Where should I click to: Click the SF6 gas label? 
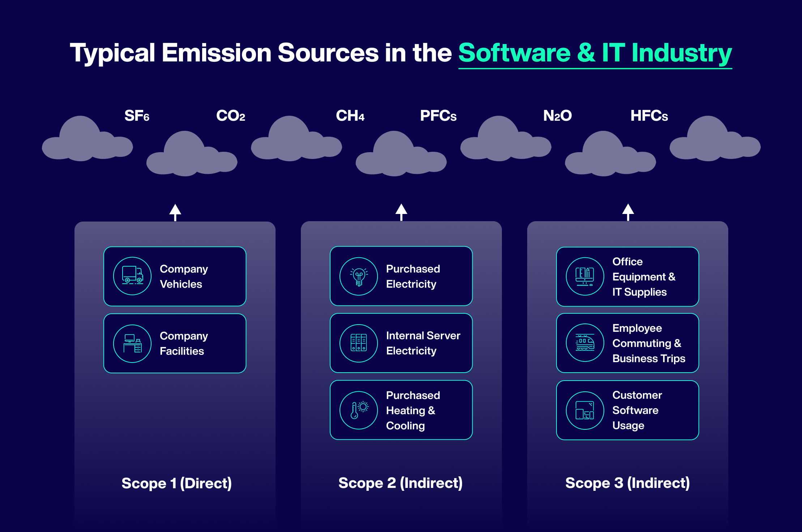click(137, 116)
